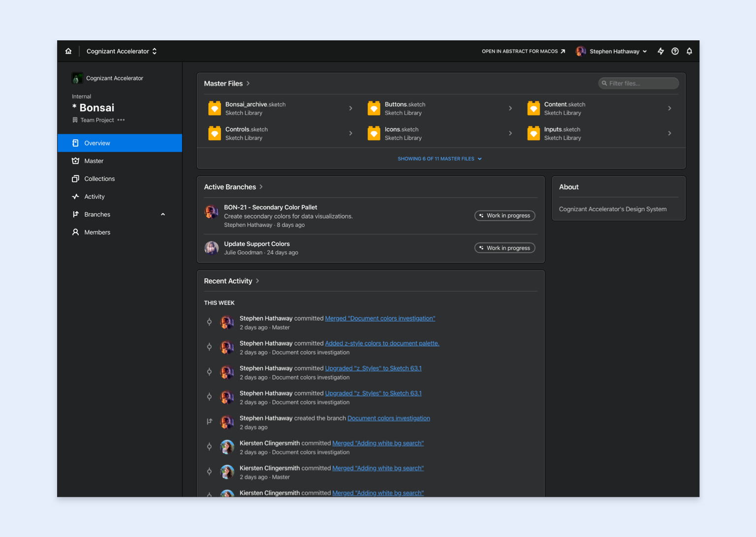This screenshot has height=537, width=756.
Task: Select Members in the sidebar
Action: [x=120, y=232]
